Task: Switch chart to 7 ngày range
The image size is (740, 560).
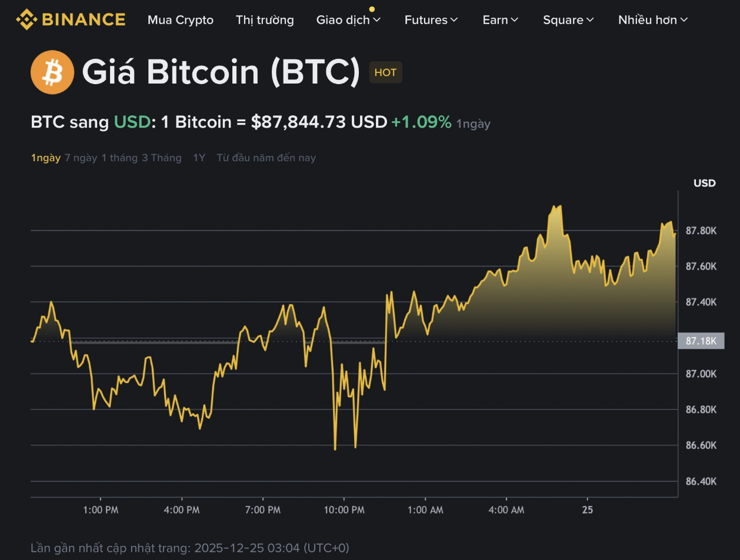Action: coord(81,158)
